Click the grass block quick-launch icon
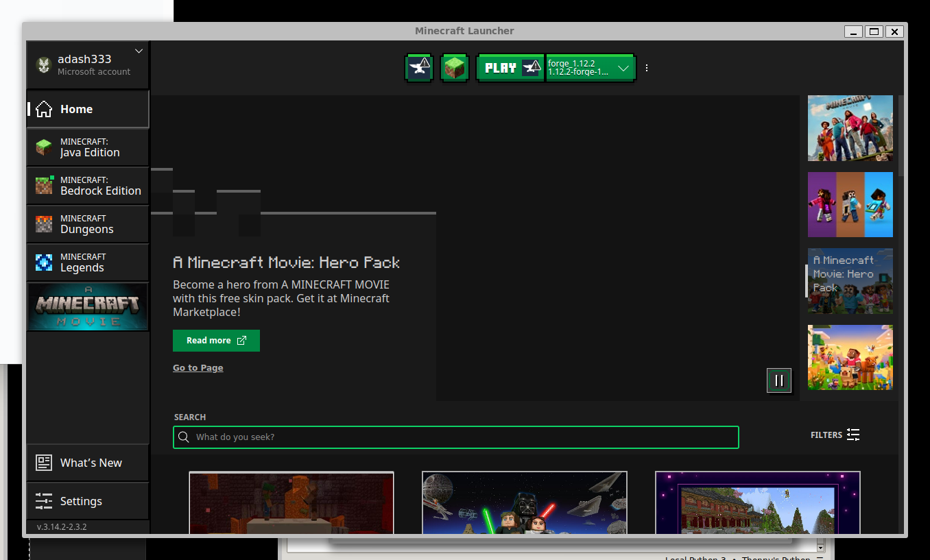This screenshot has height=560, width=930. (x=455, y=68)
